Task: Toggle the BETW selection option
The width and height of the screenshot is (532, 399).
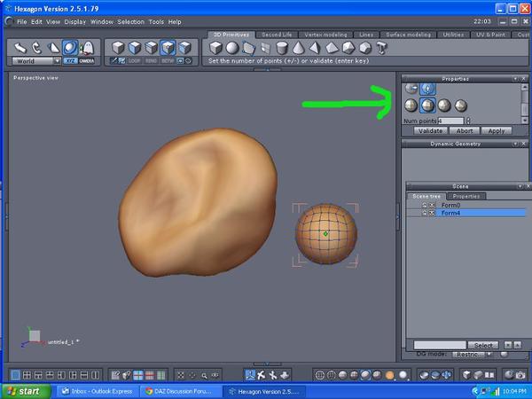Action: pyautogui.click(x=168, y=61)
